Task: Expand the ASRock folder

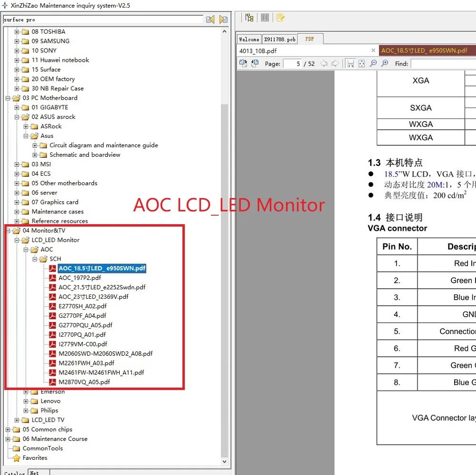Action: tap(26, 126)
